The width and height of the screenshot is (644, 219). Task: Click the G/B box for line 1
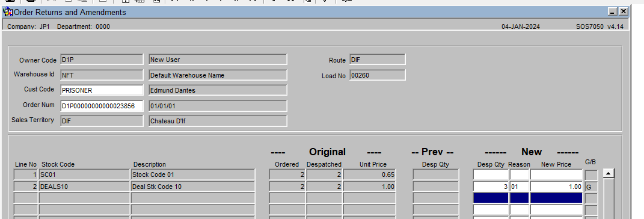pyautogui.click(x=591, y=175)
